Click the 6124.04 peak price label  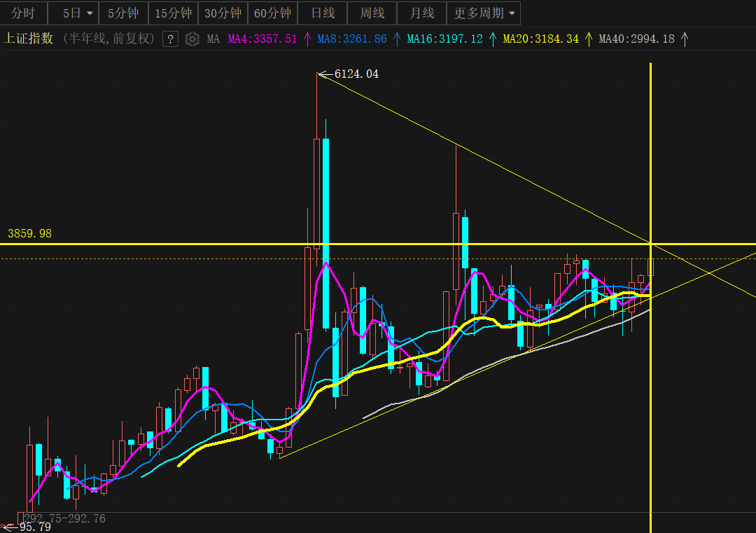pyautogui.click(x=356, y=74)
